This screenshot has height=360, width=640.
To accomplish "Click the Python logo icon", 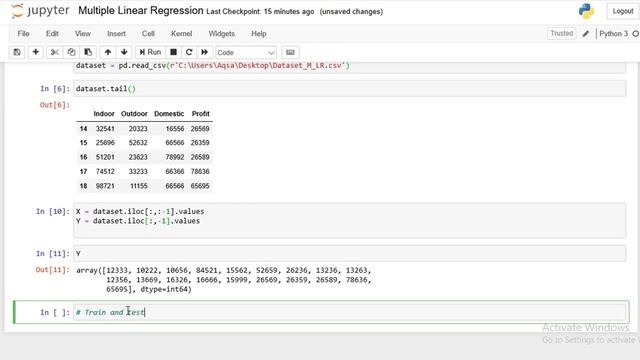I will tap(587, 11).
